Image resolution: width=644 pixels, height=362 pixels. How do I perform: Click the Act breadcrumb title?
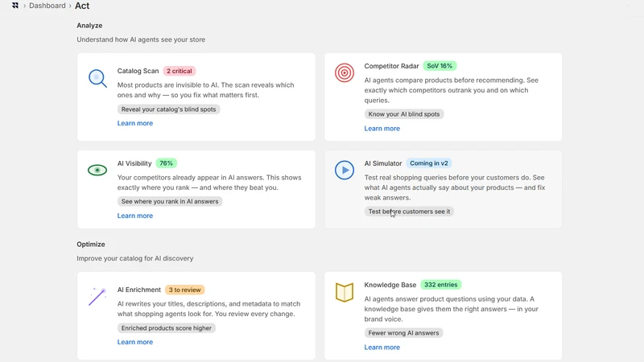tap(82, 6)
